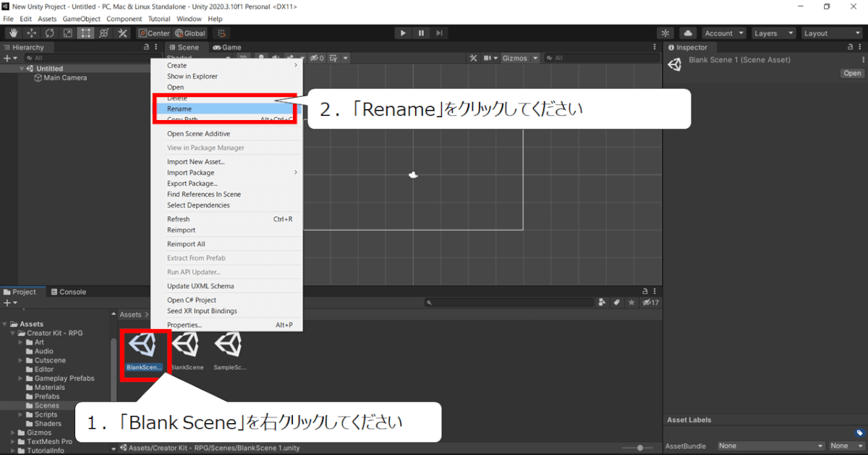Image resolution: width=868 pixels, height=455 pixels.
Task: Select the Rect tool
Action: tap(86, 33)
